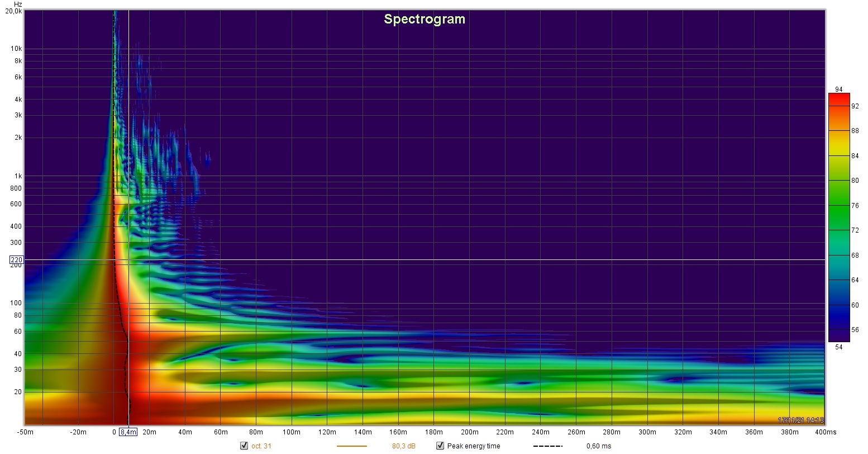Click the oct. 31 legend label
This screenshot has width=868, height=454.
261,446
